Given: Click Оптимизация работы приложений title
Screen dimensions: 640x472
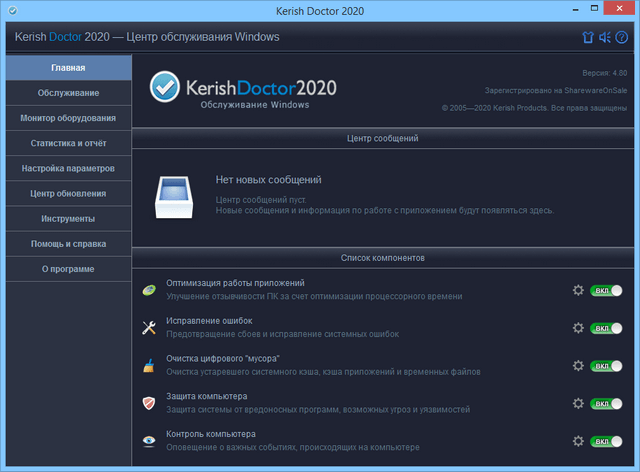Looking at the screenshot, I should coord(235,283).
